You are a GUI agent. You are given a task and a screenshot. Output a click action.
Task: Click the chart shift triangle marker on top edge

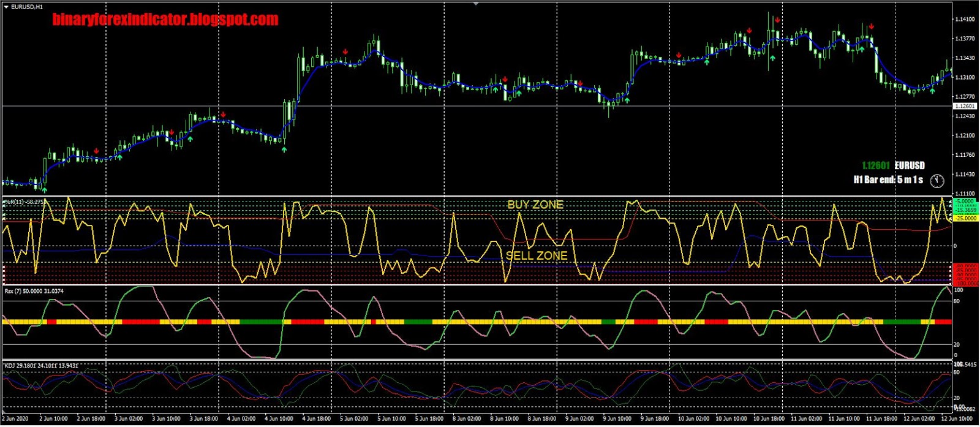pyautogui.click(x=476, y=3)
